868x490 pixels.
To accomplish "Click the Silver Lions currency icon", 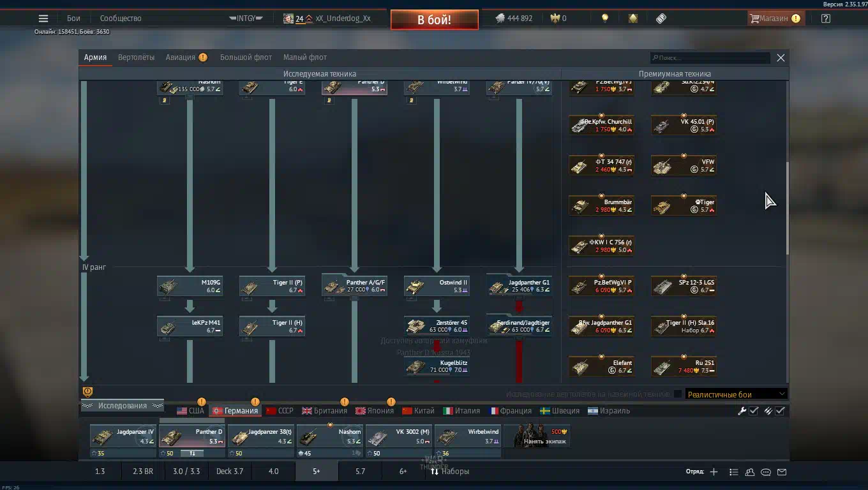I will (500, 19).
